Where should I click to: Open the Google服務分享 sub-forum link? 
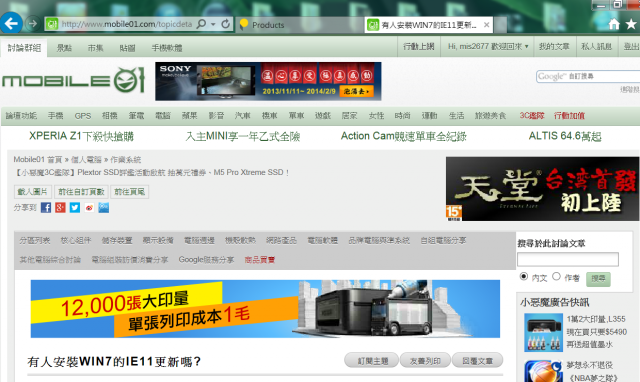pyautogui.click(x=206, y=260)
